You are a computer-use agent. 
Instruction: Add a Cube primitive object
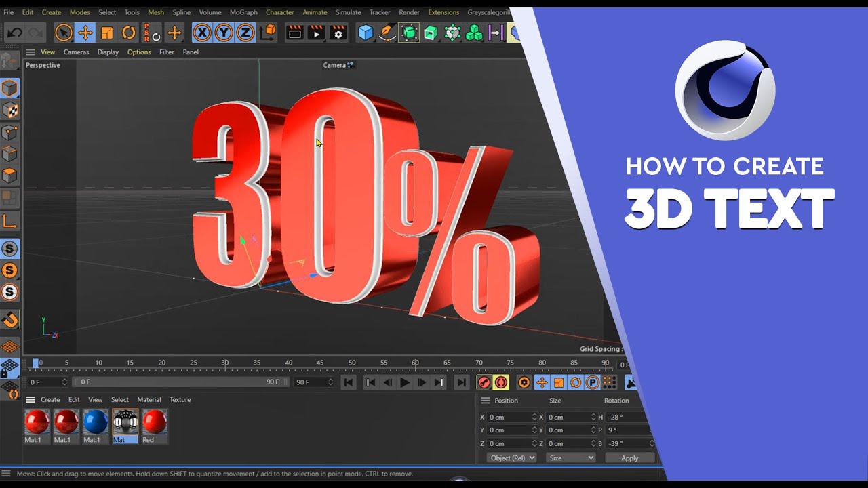[366, 33]
